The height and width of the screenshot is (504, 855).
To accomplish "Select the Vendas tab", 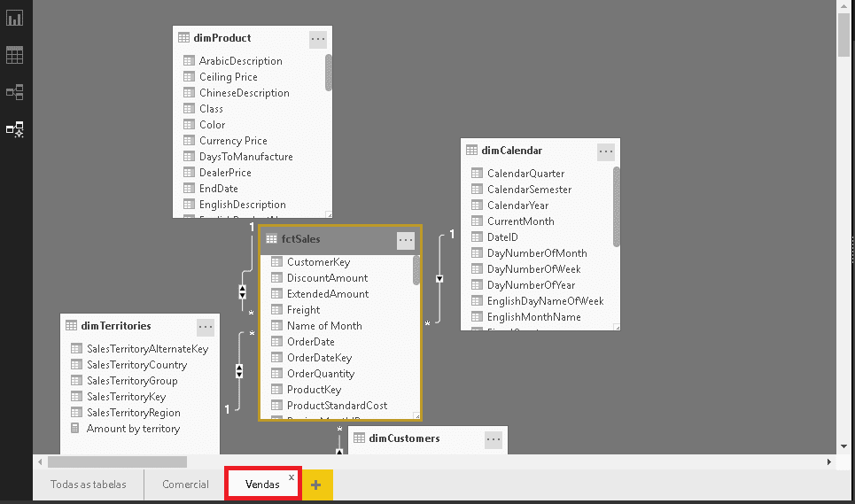I will tap(262, 485).
